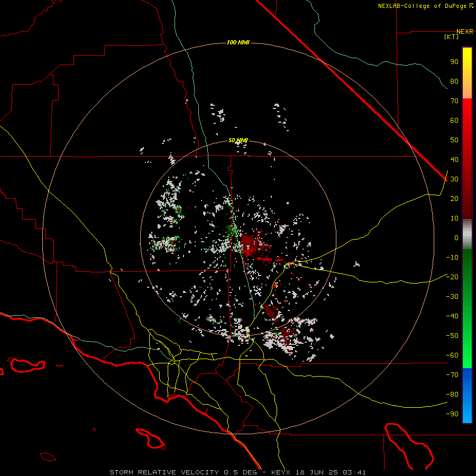Click the NEXR label above the scale
This screenshot has width=476, height=476.
464,32
